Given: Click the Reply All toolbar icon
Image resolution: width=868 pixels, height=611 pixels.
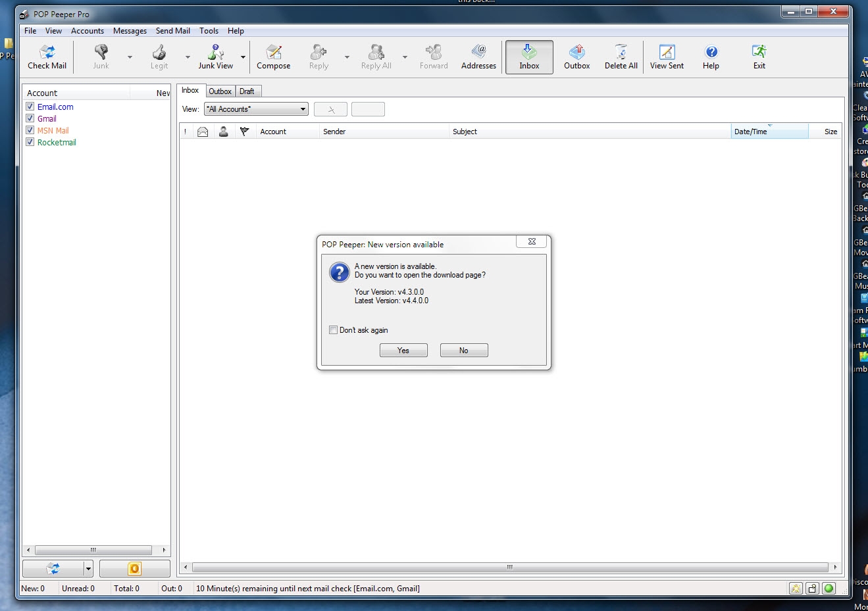Looking at the screenshot, I should (376, 57).
